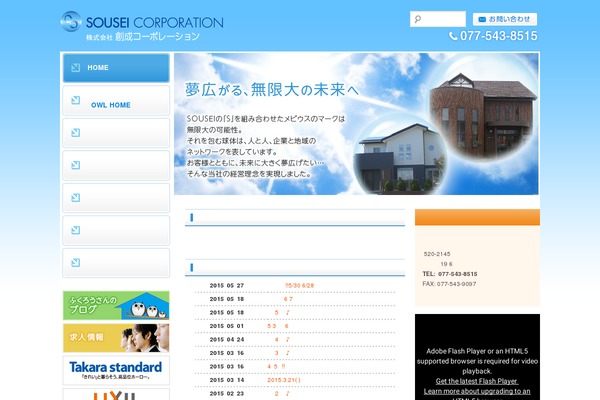Click the Sousei Corporation logo
The height and width of the screenshot is (400, 600).
click(142, 26)
